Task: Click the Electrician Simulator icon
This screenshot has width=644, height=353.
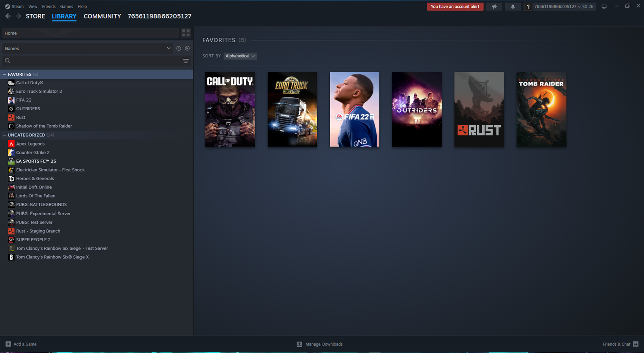Action: coord(11,170)
